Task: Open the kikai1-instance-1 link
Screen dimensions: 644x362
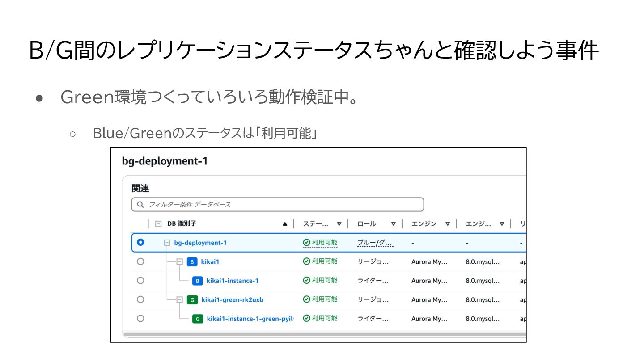Action: point(232,281)
